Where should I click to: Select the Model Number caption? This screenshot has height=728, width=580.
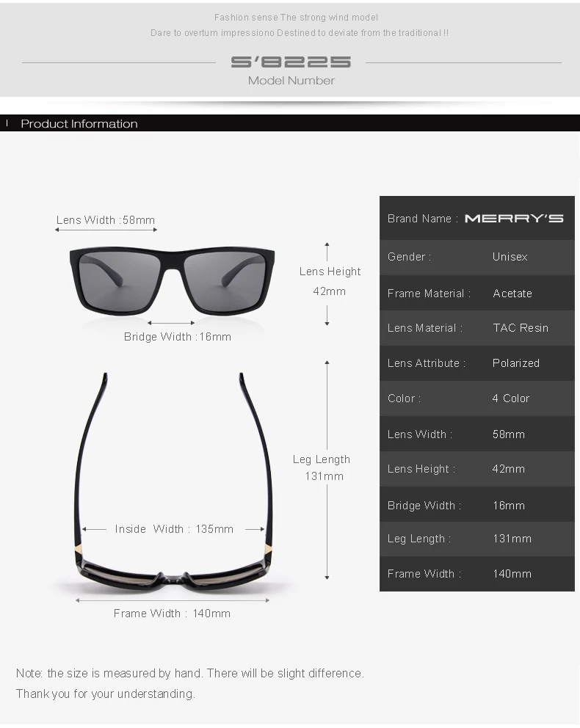pyautogui.click(x=291, y=80)
